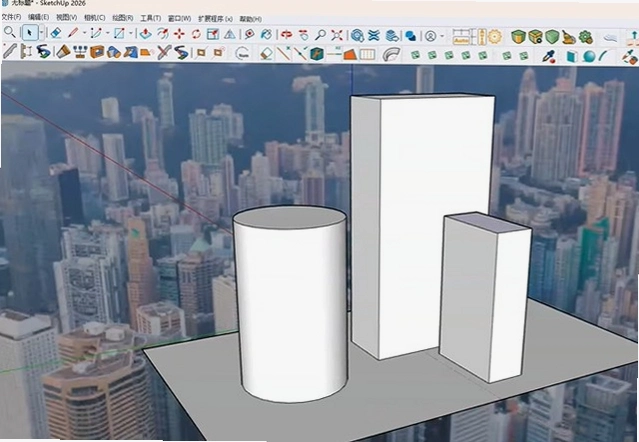Expand the account dropdown arrow
The image size is (639, 442).
point(442,36)
